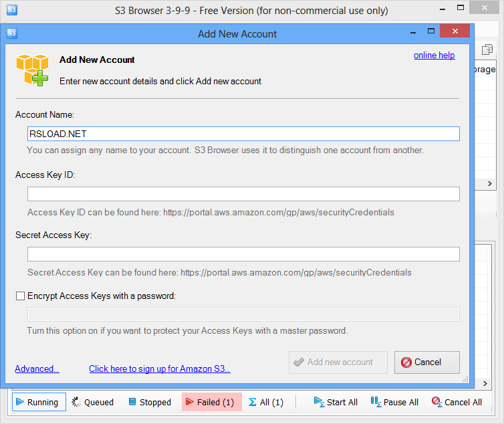Switch to the Queued tasks tab

click(92, 402)
